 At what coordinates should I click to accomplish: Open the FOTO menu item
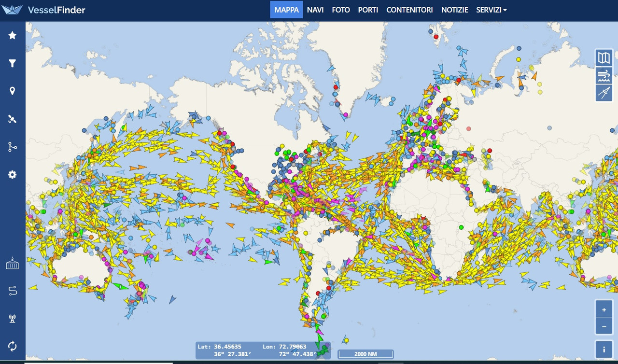(x=341, y=10)
